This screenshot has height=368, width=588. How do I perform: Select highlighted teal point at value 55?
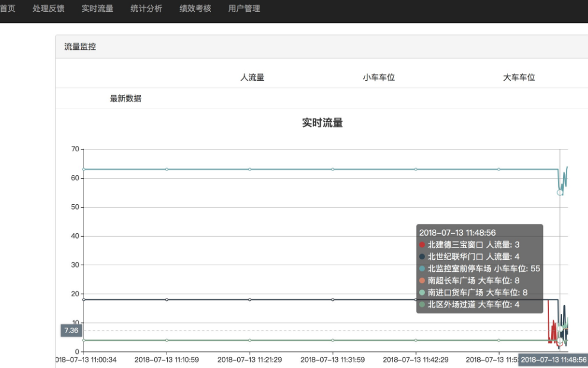pos(560,193)
